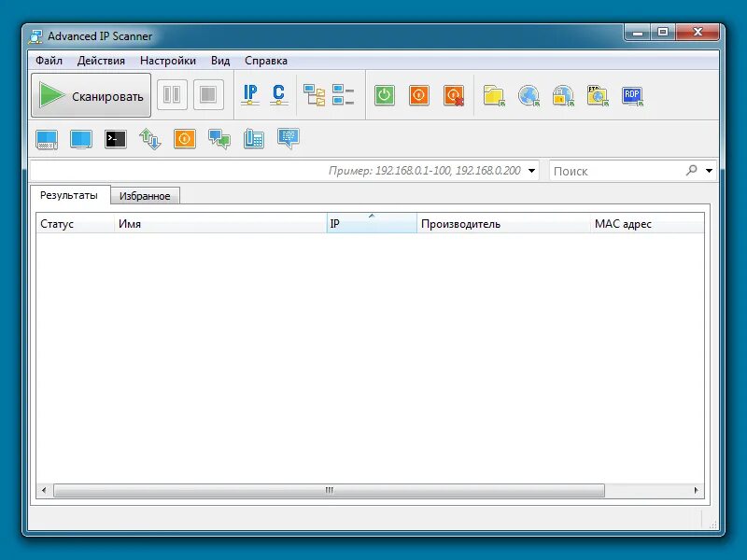The height and width of the screenshot is (560, 747).
Task: Sort by the Имя column header
Action: (x=220, y=223)
